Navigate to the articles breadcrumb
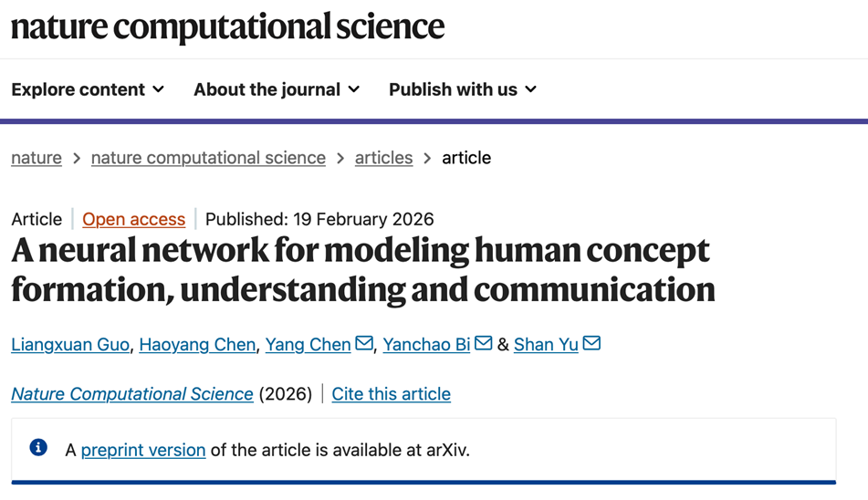 pos(383,158)
